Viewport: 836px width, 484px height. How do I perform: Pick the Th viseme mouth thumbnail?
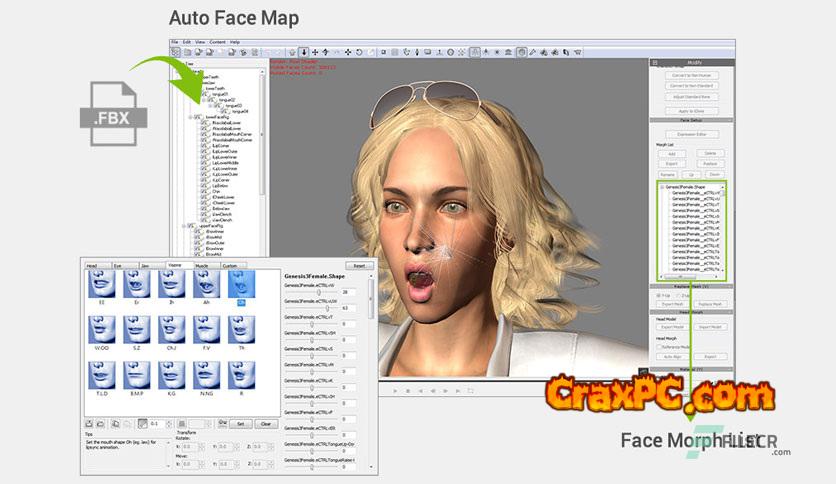(241, 331)
